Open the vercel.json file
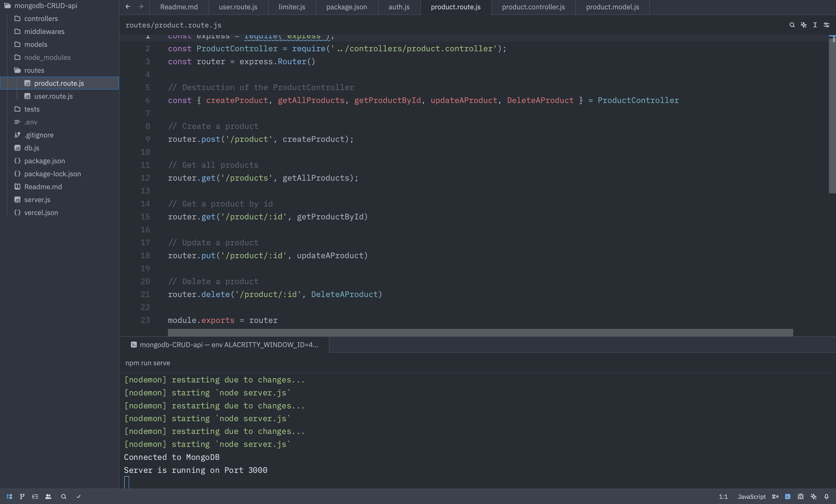The height and width of the screenshot is (504, 836). (59, 212)
